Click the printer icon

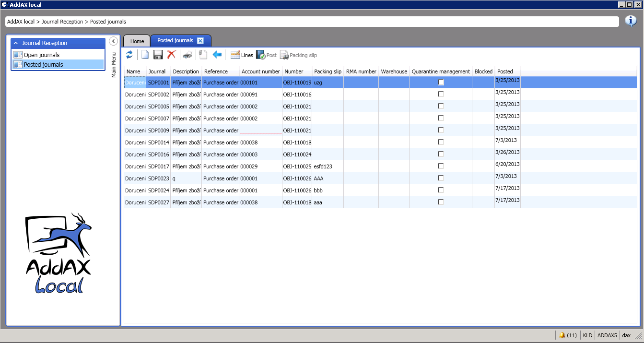coord(187,55)
